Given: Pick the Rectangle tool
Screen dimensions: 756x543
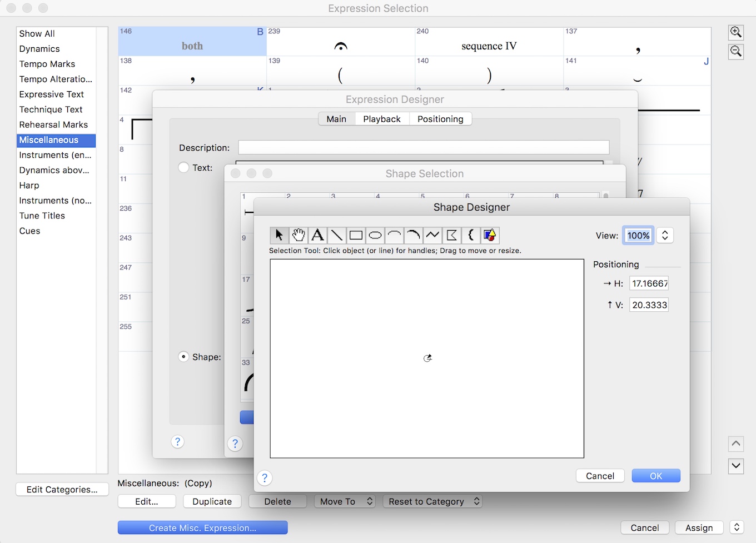Looking at the screenshot, I should point(356,235).
